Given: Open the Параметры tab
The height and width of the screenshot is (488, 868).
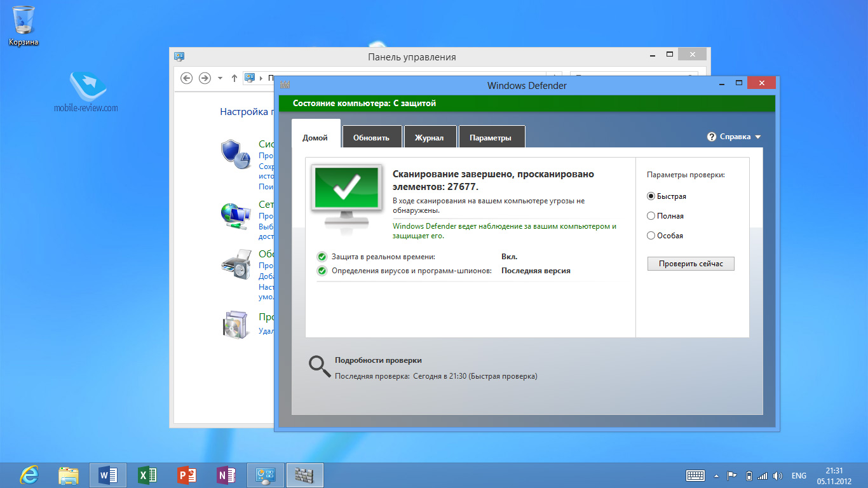Looking at the screenshot, I should point(490,138).
